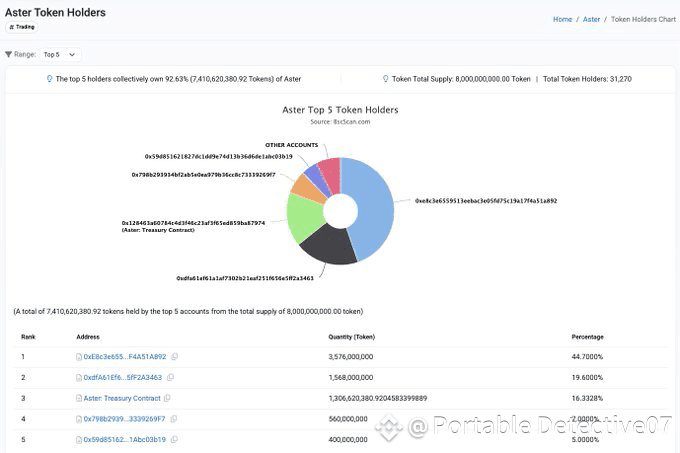The width and height of the screenshot is (680, 453).
Task: Click the OTHER ACCOUNTS chart label
Action: point(291,145)
